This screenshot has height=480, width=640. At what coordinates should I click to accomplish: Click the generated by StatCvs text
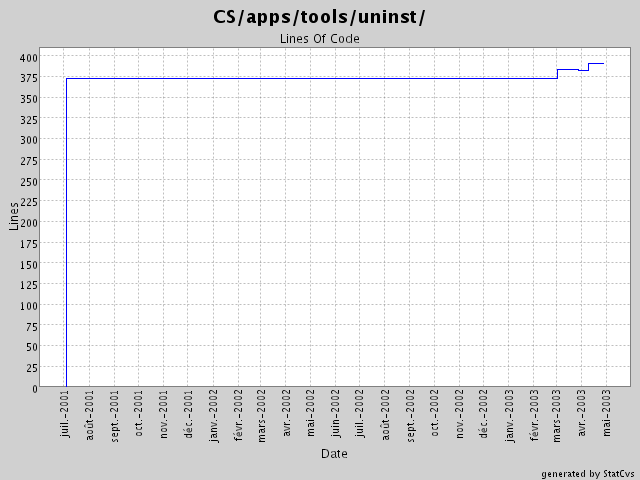coord(588,474)
